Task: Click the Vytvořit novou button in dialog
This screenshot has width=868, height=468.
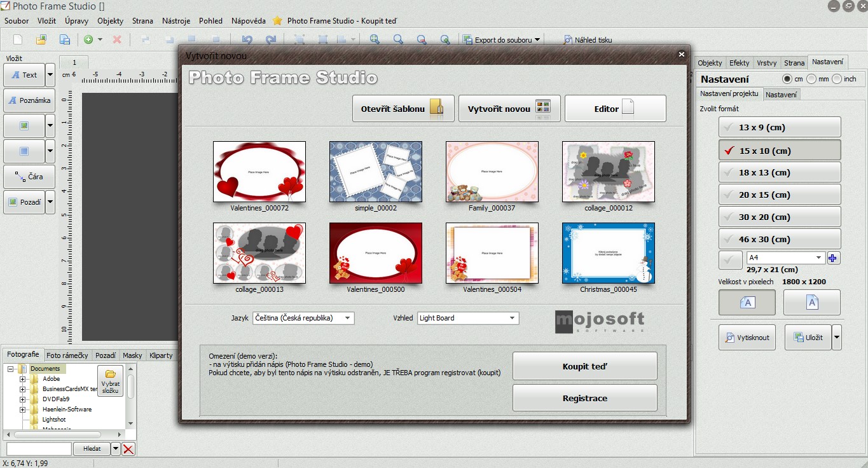Action: point(509,109)
